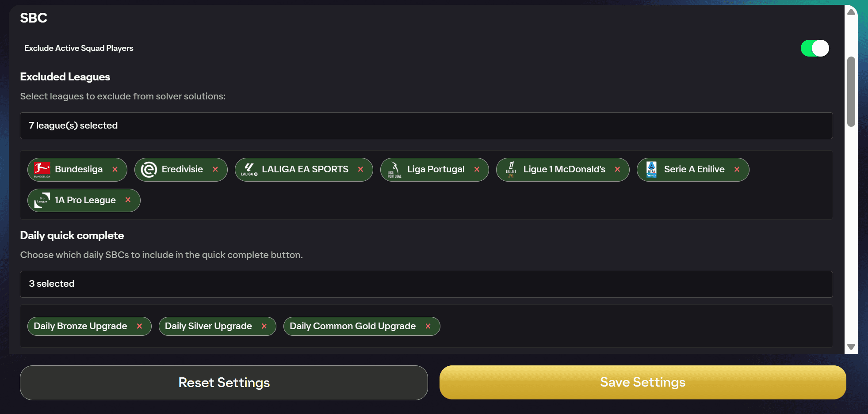Remove Serie A Enilive with its X
The width and height of the screenshot is (868, 414).
(x=737, y=169)
